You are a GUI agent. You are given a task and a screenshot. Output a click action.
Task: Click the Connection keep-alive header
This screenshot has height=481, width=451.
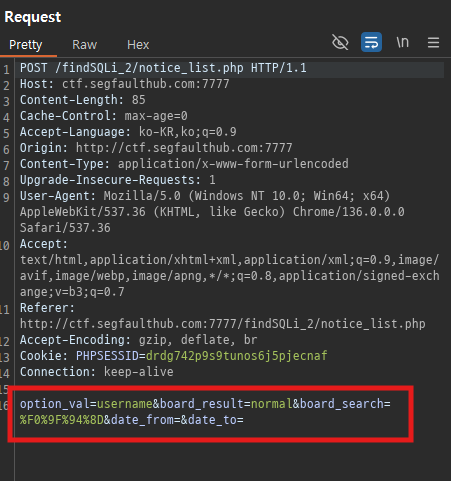tap(97, 372)
